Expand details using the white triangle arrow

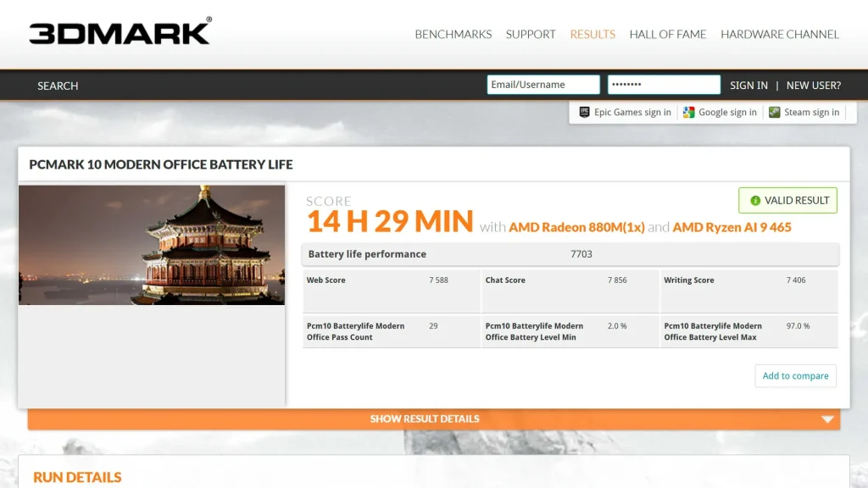827,419
